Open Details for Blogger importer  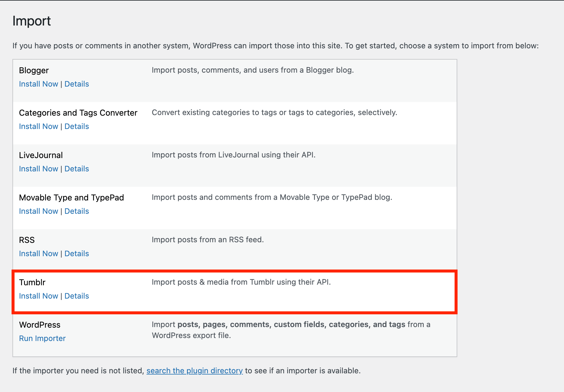pyautogui.click(x=77, y=84)
